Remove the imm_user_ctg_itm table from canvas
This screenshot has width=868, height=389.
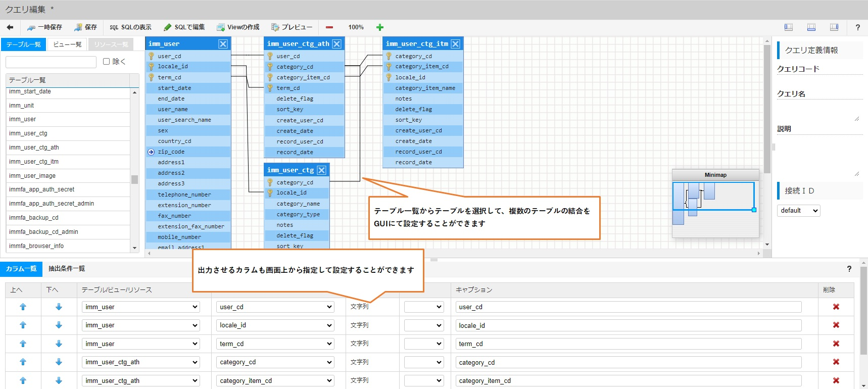(x=455, y=44)
